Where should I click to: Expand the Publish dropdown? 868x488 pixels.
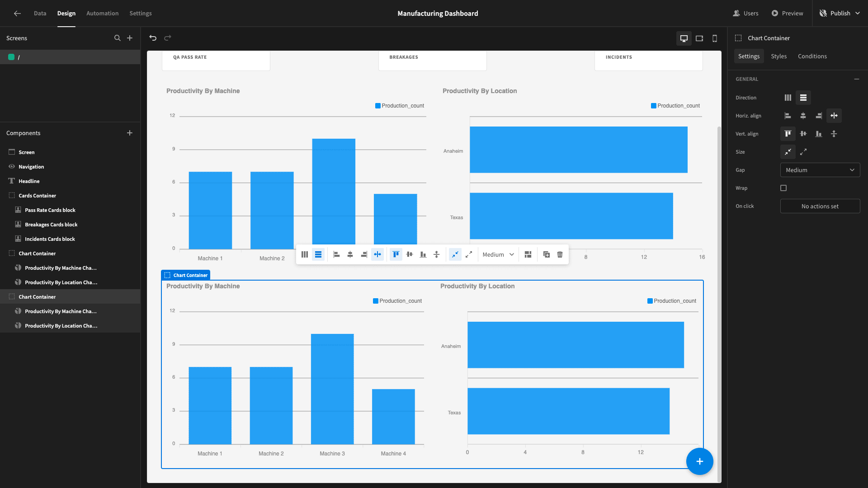click(x=858, y=14)
